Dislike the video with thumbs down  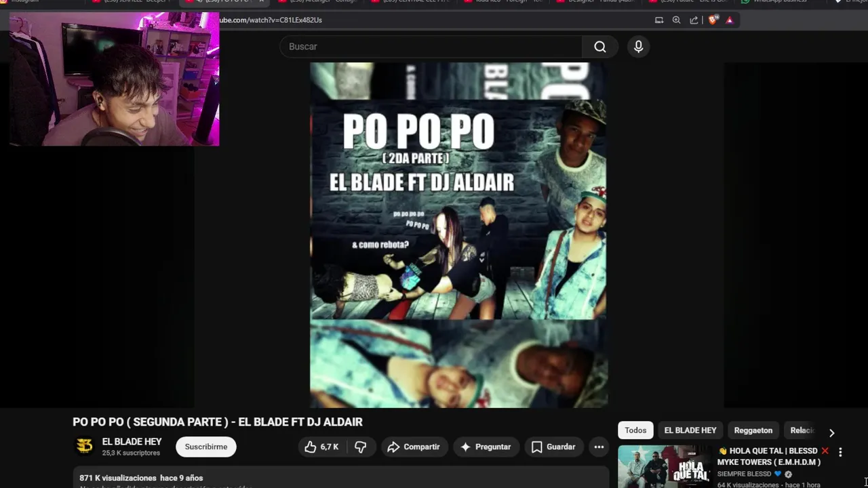(x=361, y=447)
